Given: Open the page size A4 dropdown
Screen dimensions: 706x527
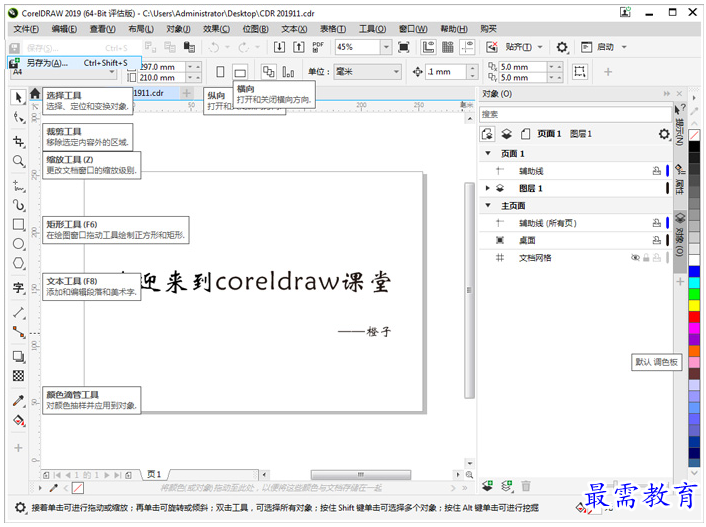Looking at the screenshot, I should coord(112,72).
